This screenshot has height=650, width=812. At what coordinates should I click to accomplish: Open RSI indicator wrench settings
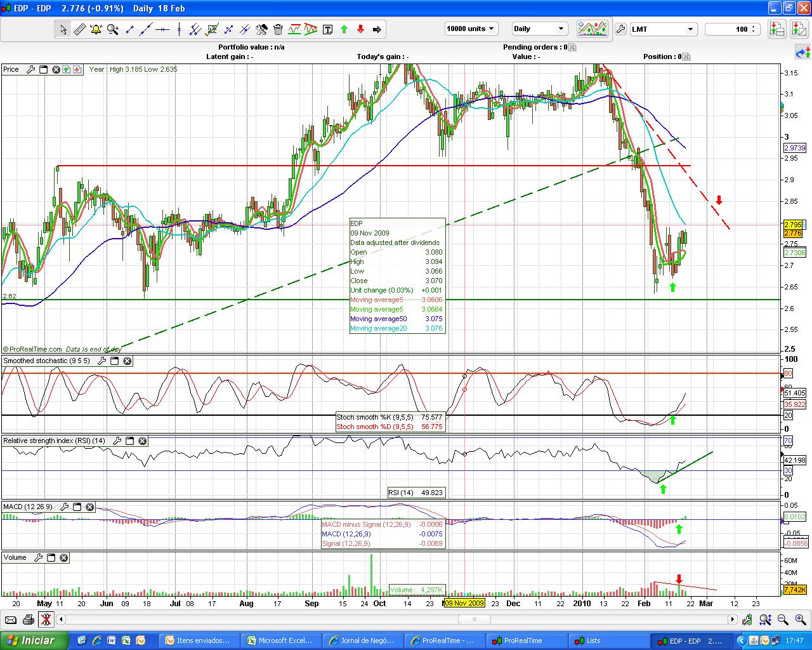coord(117,441)
